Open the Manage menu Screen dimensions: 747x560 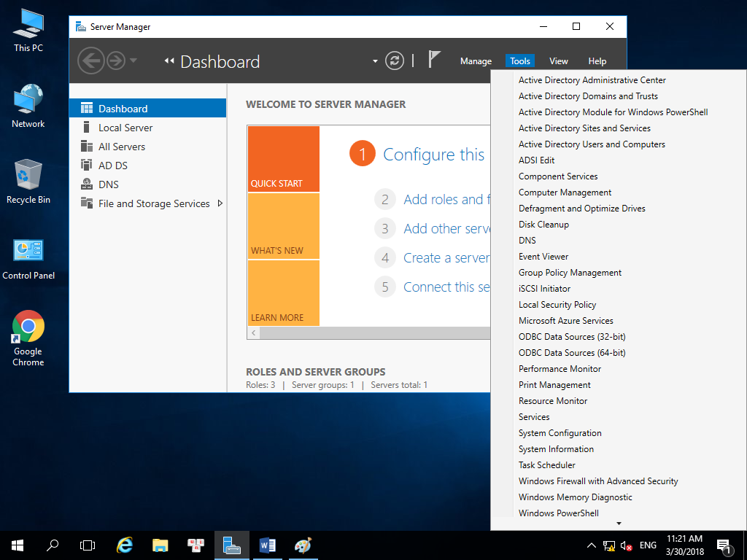(476, 61)
